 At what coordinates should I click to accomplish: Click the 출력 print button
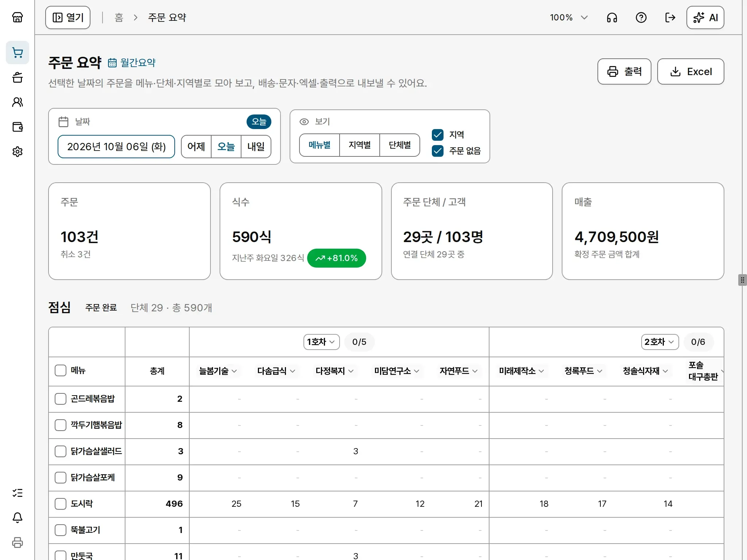624,71
